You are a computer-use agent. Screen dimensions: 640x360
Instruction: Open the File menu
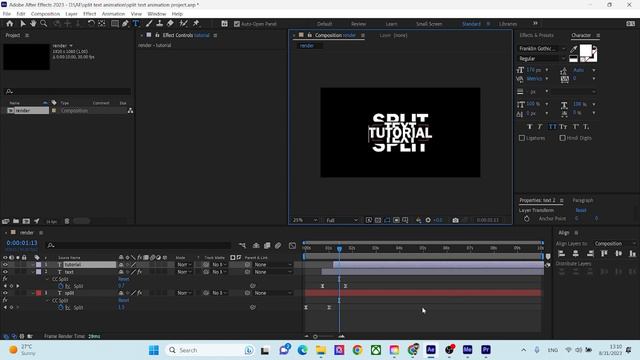pos(7,14)
